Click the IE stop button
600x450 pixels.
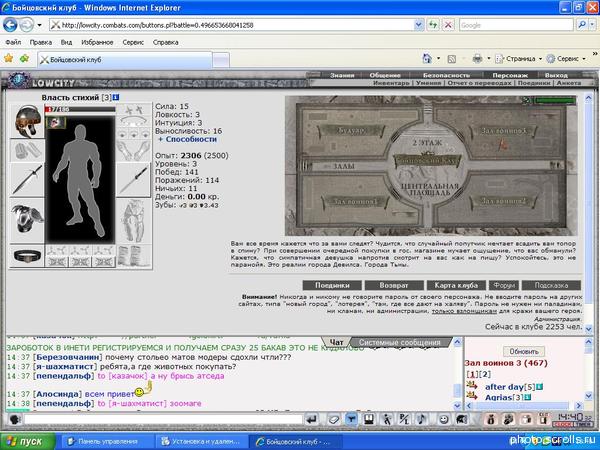coord(448,25)
